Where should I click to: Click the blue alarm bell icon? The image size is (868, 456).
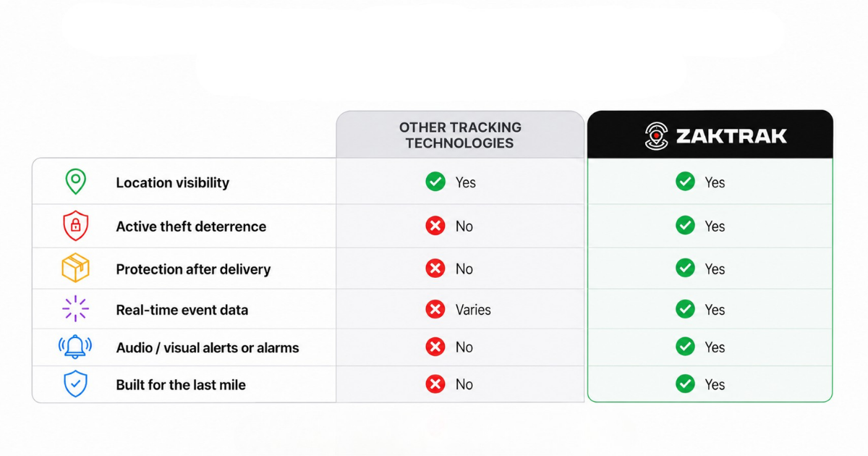click(75, 347)
